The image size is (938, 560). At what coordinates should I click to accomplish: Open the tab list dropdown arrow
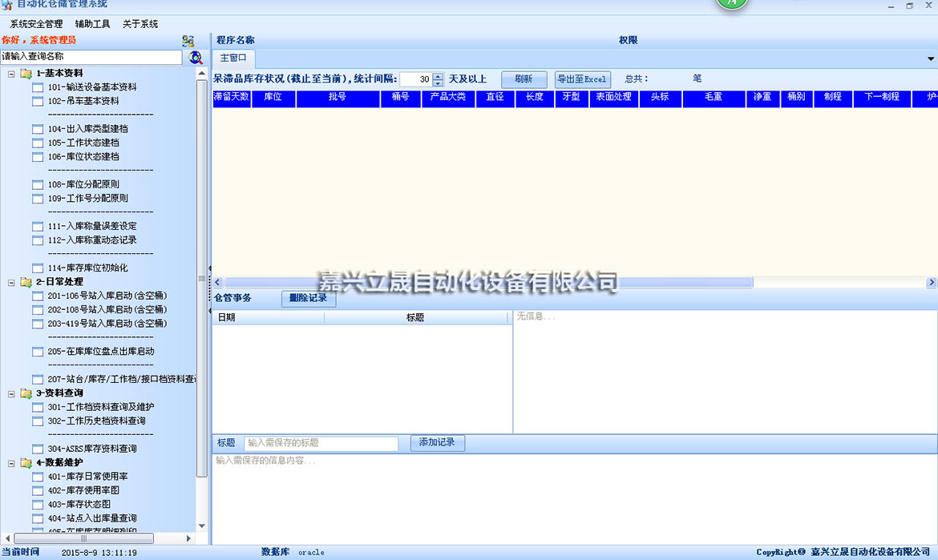pyautogui.click(x=931, y=59)
